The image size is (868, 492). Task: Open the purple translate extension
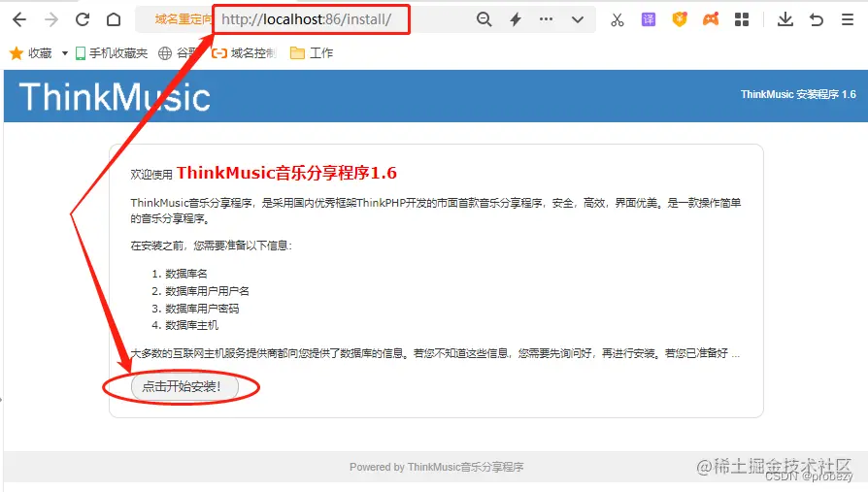(x=649, y=20)
